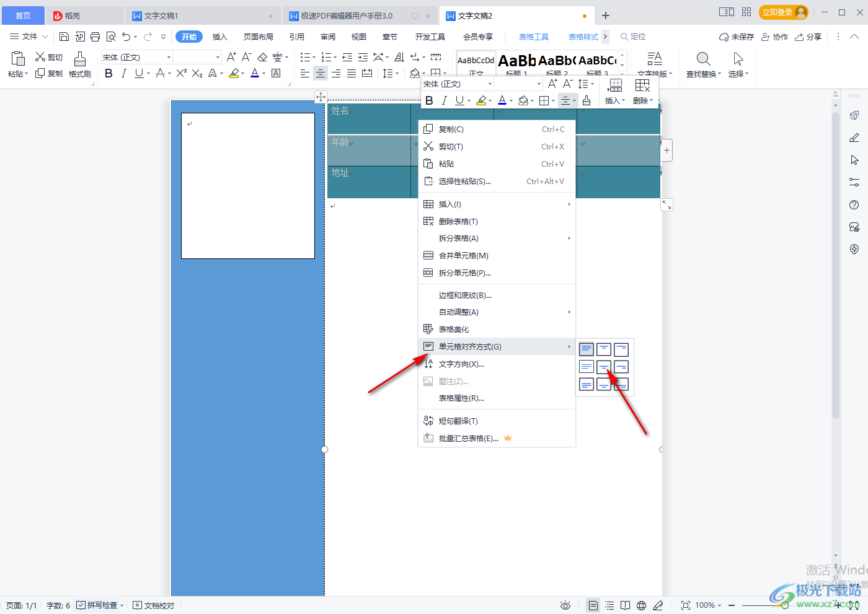Screen dimensions: 868x614
Task: Click ribbon Clear Formatting eraser icon
Action: click(x=262, y=57)
